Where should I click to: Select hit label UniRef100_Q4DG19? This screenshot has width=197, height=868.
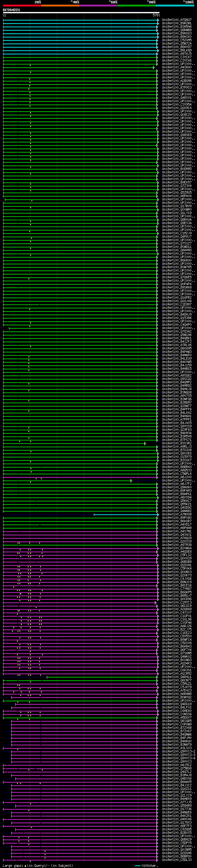[x=177, y=704]
